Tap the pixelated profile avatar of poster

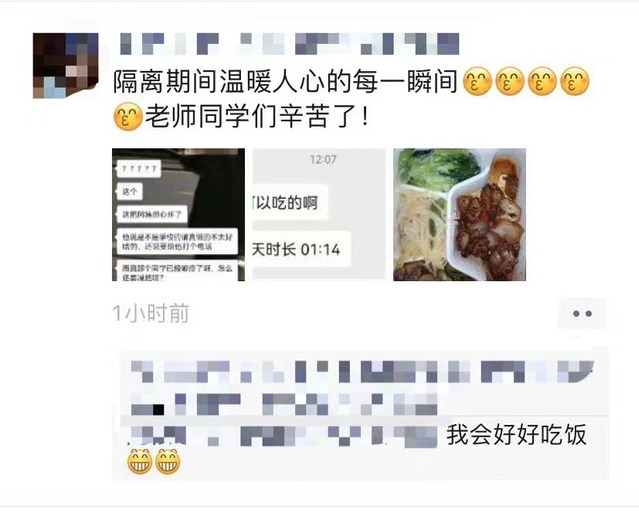65,66
